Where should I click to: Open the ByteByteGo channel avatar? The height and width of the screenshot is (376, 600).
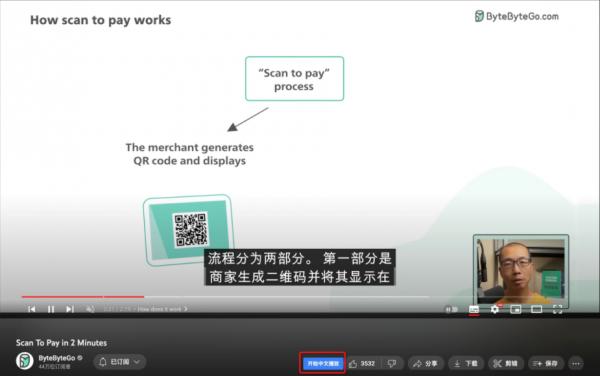24,361
